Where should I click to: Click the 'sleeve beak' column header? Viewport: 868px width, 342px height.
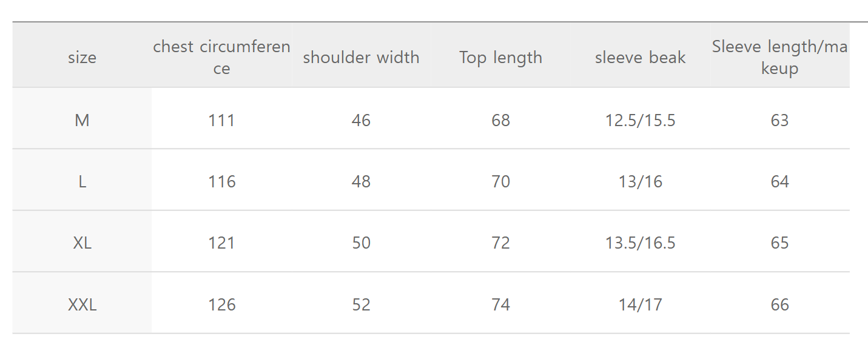tap(640, 58)
